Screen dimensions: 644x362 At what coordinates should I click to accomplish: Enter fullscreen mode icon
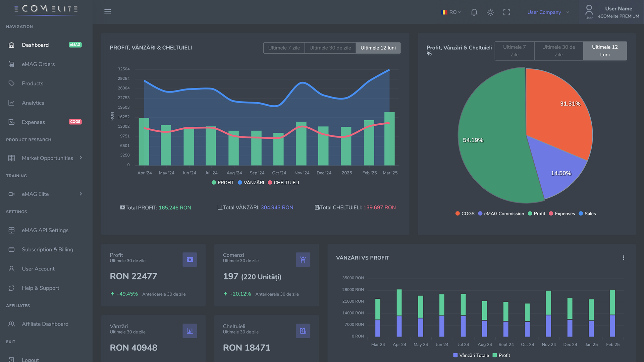coord(506,12)
